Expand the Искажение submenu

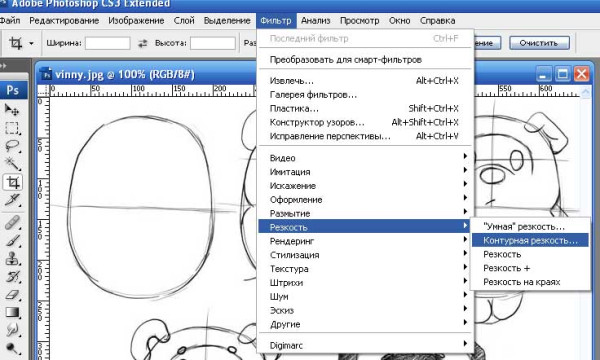pyautogui.click(x=366, y=186)
